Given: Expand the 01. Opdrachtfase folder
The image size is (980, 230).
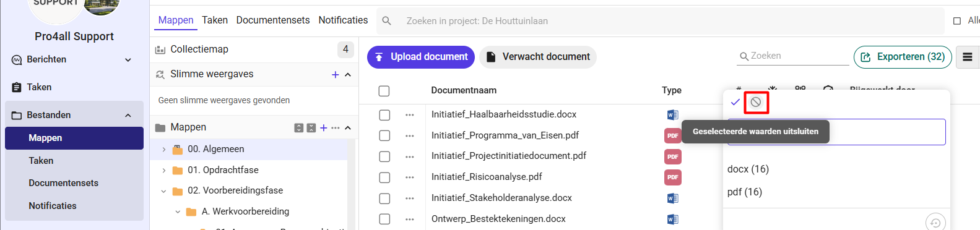Looking at the screenshot, I should pyautogui.click(x=163, y=170).
